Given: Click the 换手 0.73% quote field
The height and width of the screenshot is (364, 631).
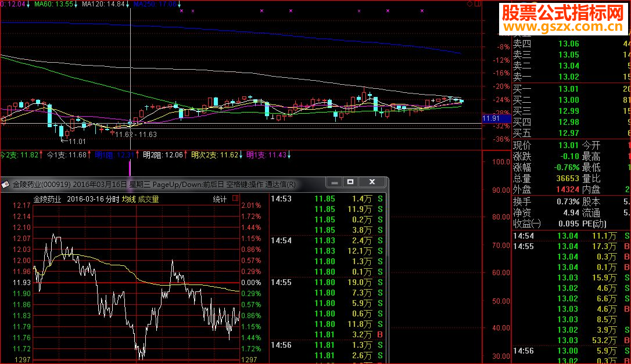Looking at the screenshot, I should (x=546, y=201).
